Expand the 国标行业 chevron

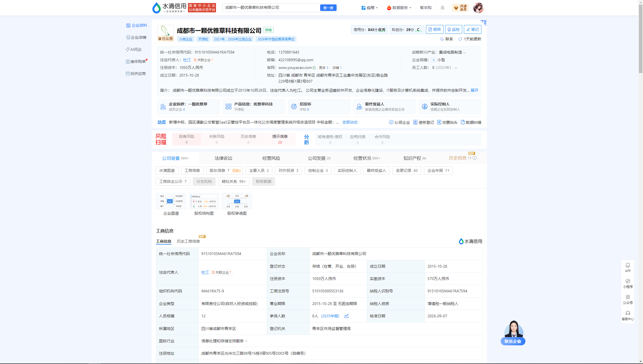click(x=246, y=341)
